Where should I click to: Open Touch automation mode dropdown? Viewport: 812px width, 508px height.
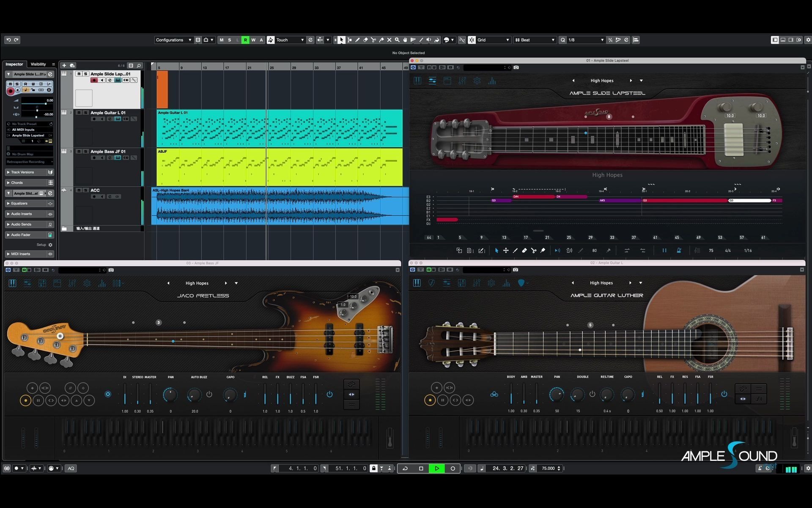(x=290, y=40)
